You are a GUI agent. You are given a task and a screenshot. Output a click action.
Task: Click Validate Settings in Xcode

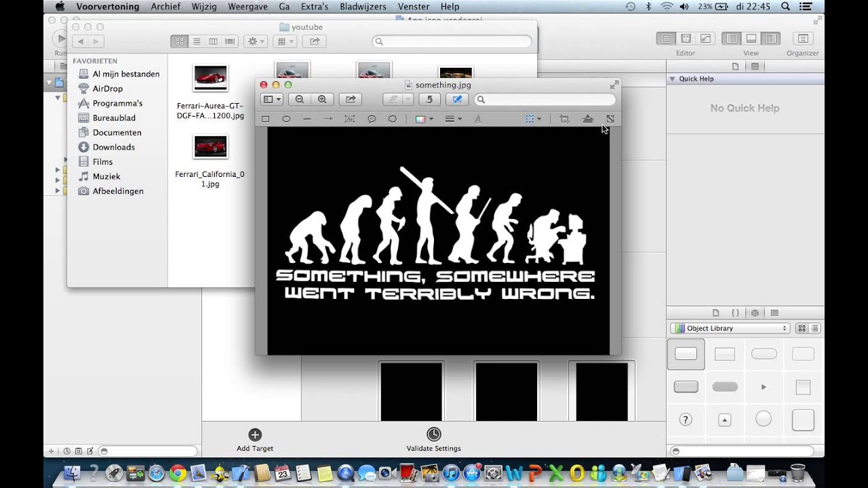(x=433, y=440)
